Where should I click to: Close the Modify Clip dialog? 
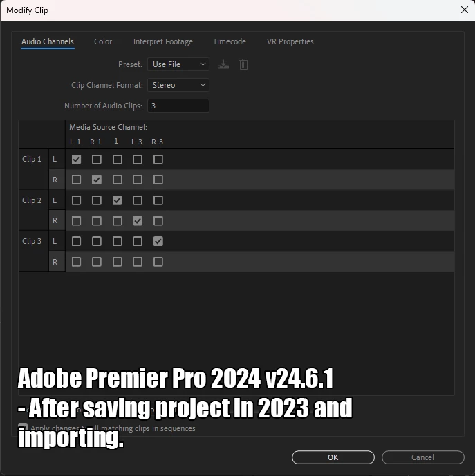465,10
